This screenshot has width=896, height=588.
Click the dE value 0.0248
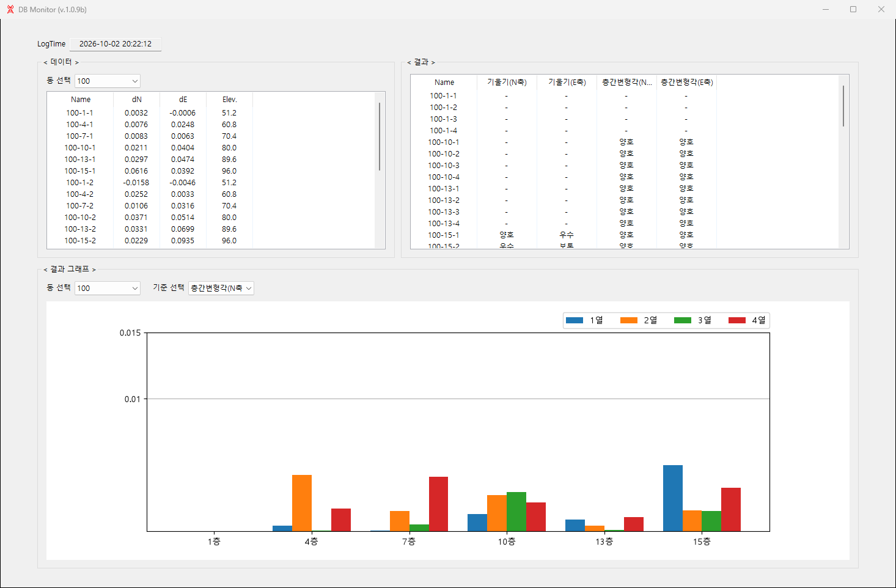183,125
